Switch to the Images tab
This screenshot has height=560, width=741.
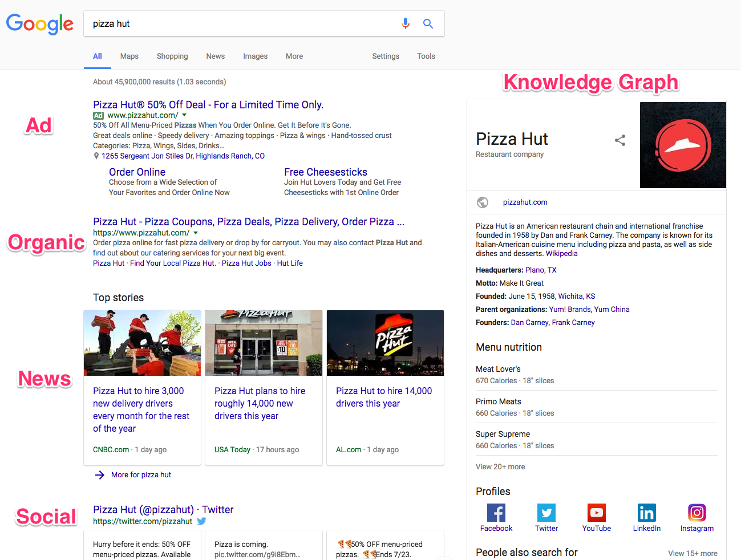point(255,56)
